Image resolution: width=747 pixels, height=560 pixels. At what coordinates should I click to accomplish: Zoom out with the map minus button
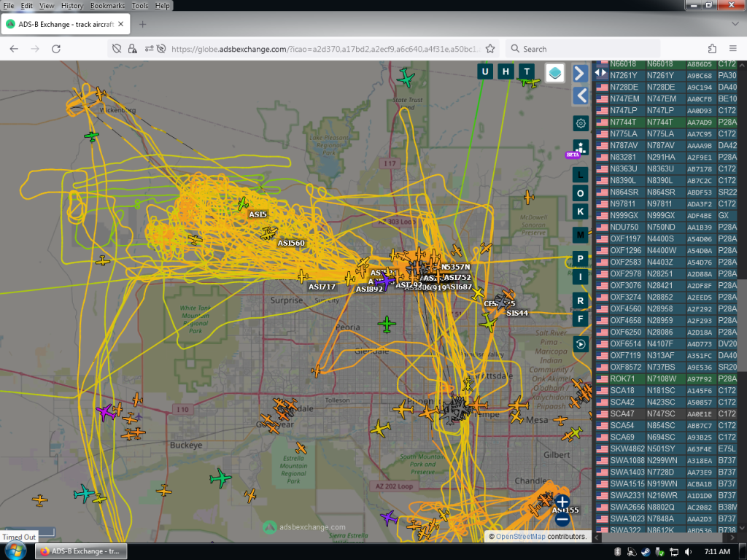[x=562, y=519]
